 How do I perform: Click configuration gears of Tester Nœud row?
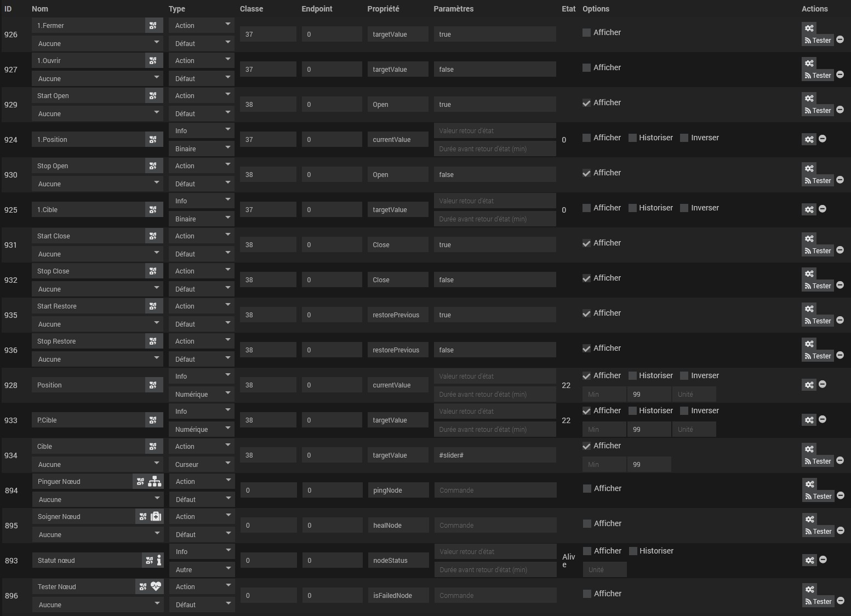pos(810,589)
